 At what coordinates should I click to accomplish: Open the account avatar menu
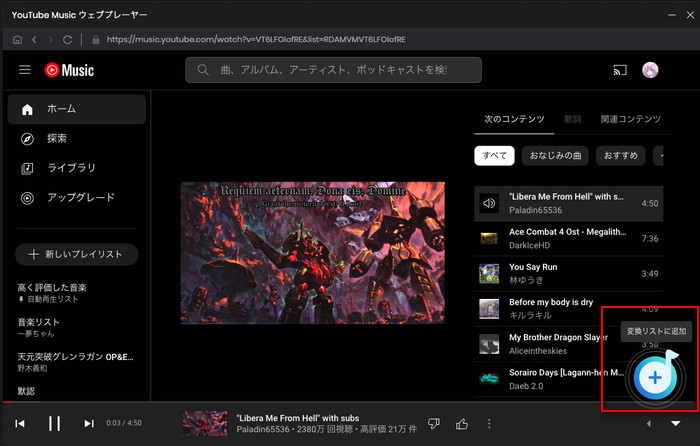650,70
